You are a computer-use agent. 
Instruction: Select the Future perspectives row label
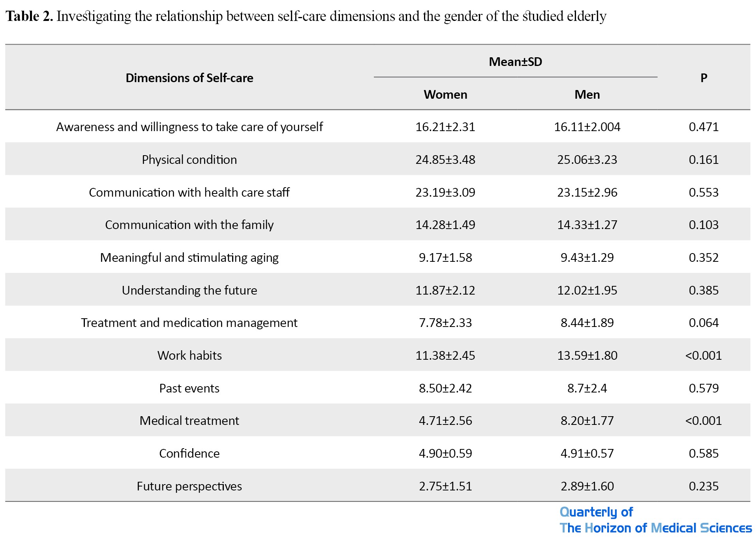pos(189,486)
